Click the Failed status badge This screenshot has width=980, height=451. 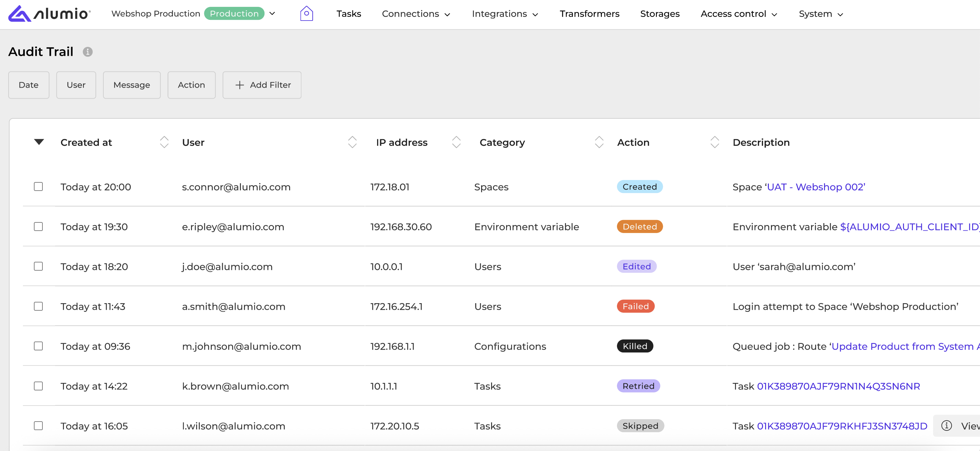(635, 306)
